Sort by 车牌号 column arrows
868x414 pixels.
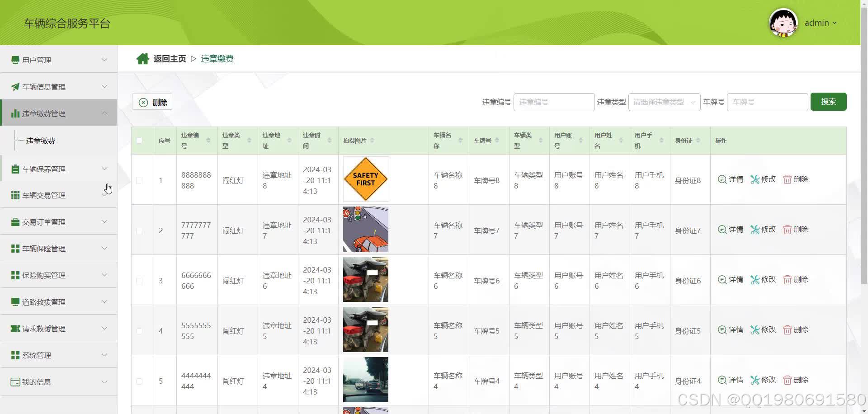click(x=497, y=141)
